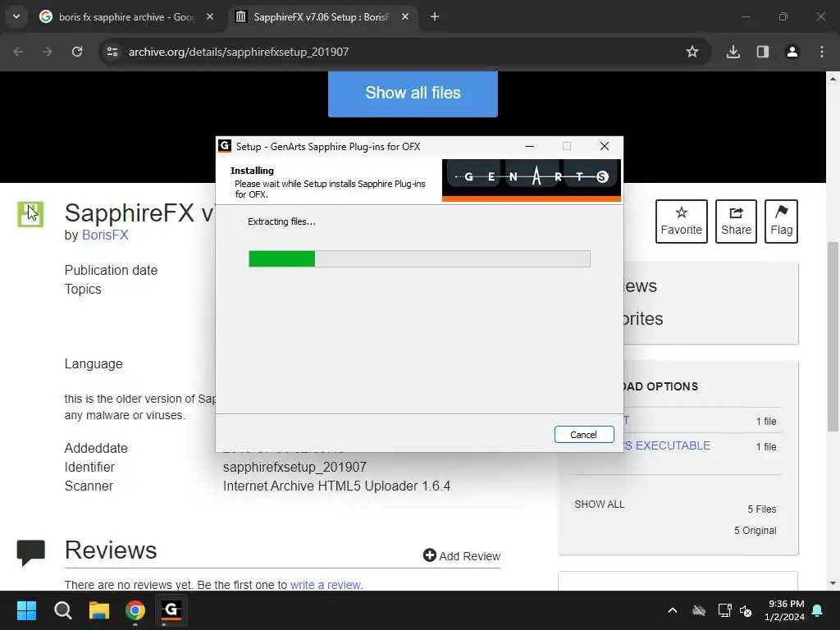
Task: Click the software item icon beside the title
Action: point(30,214)
